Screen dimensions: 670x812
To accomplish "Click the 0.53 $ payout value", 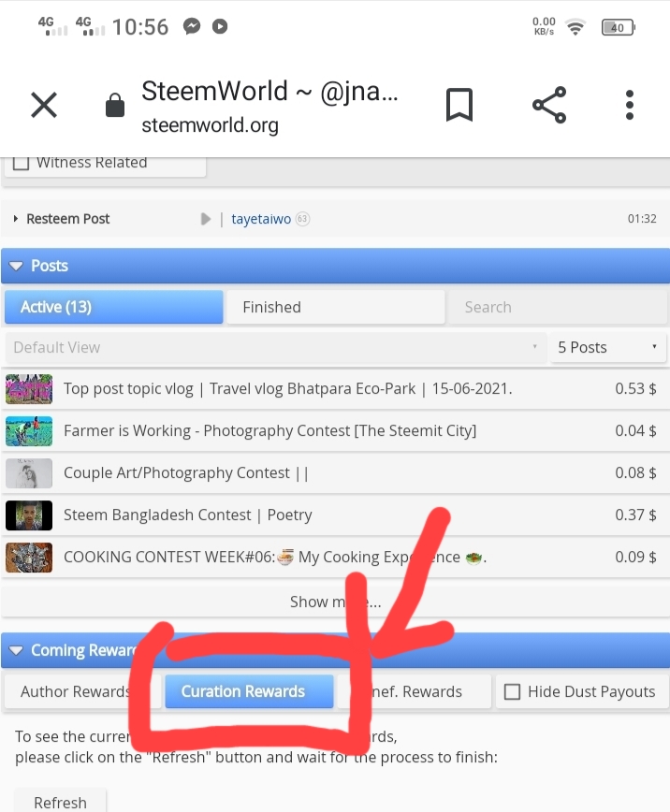I will point(635,389).
